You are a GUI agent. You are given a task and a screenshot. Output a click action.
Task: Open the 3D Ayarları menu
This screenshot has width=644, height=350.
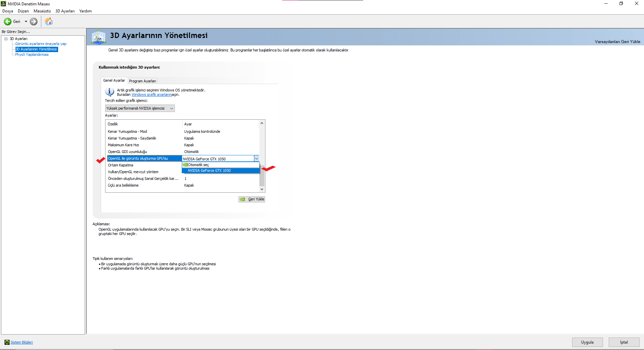(x=65, y=11)
